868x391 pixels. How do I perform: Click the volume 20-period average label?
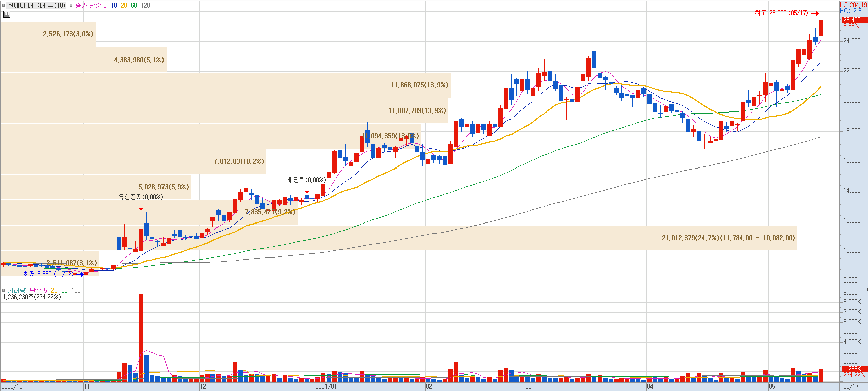(x=54, y=290)
